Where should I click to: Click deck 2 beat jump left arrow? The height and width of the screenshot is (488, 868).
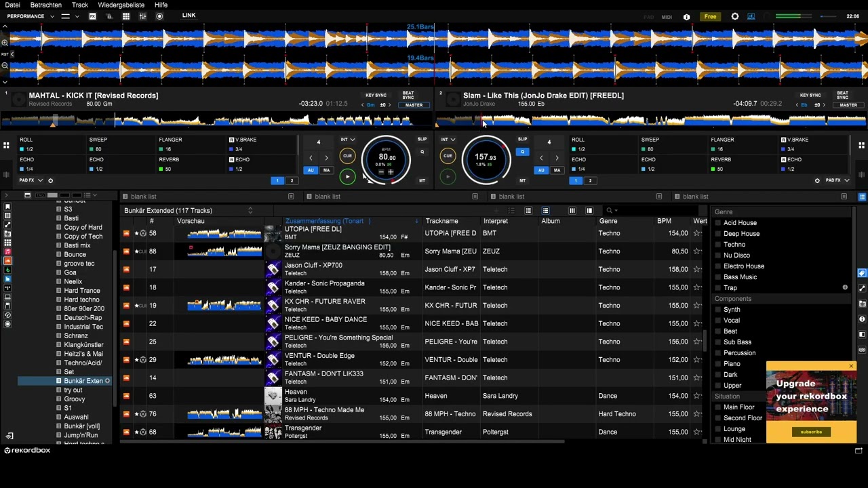[x=541, y=158]
